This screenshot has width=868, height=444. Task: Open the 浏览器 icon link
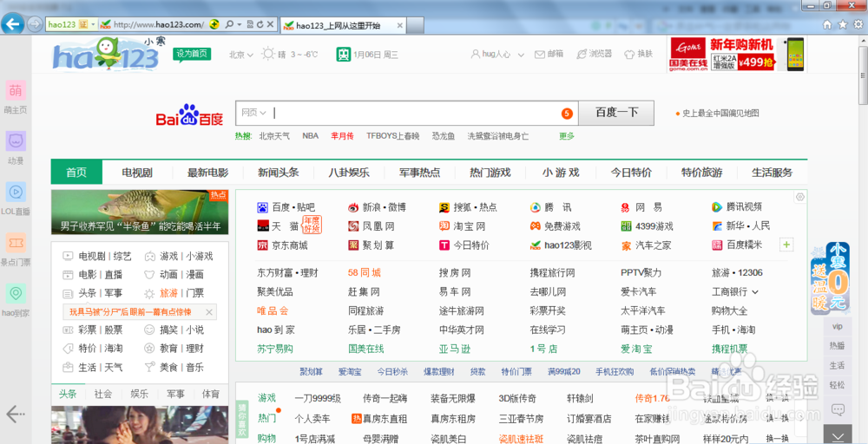click(x=594, y=54)
